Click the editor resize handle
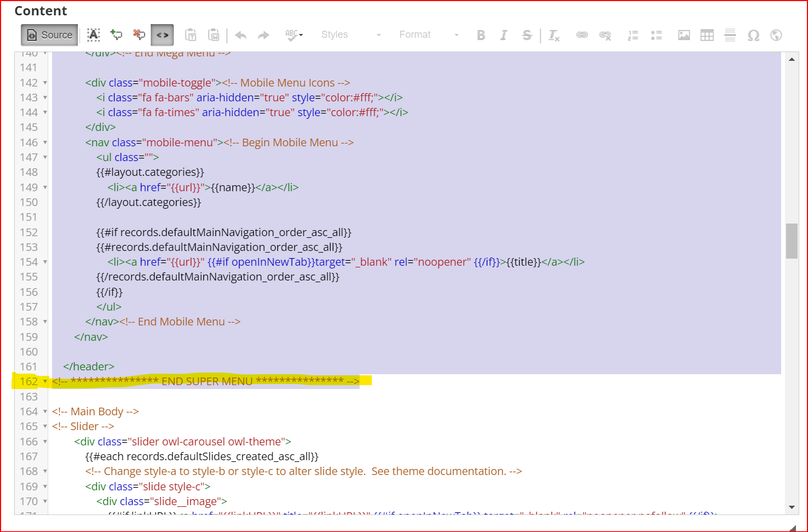 click(792, 528)
